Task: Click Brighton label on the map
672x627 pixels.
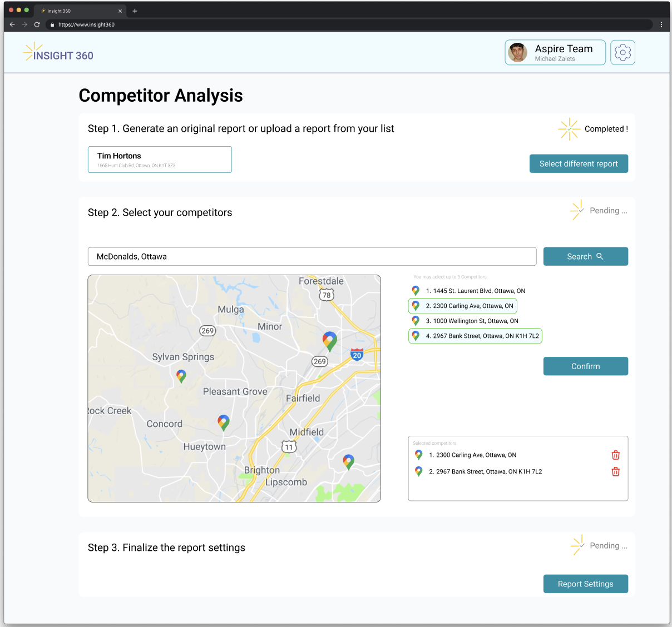Action: pos(262,470)
